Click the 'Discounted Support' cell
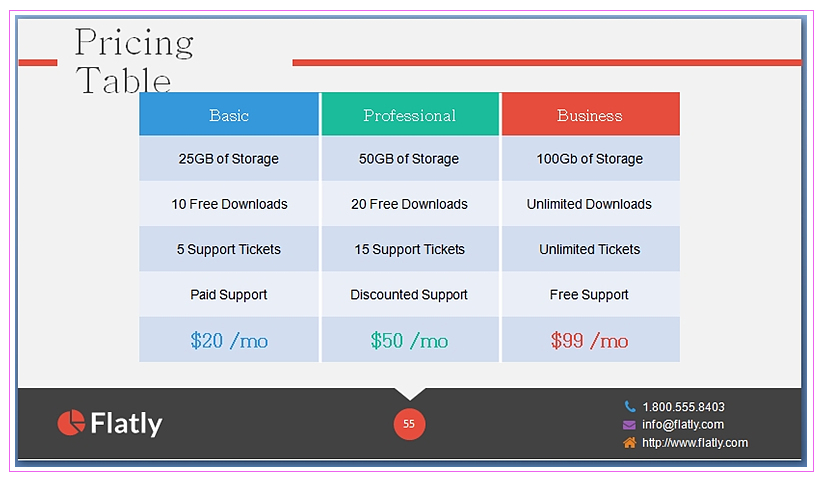 [410, 294]
